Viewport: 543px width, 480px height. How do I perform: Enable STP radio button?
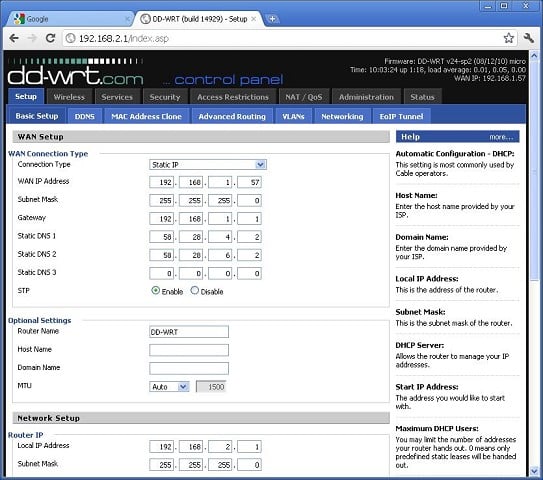click(155, 291)
